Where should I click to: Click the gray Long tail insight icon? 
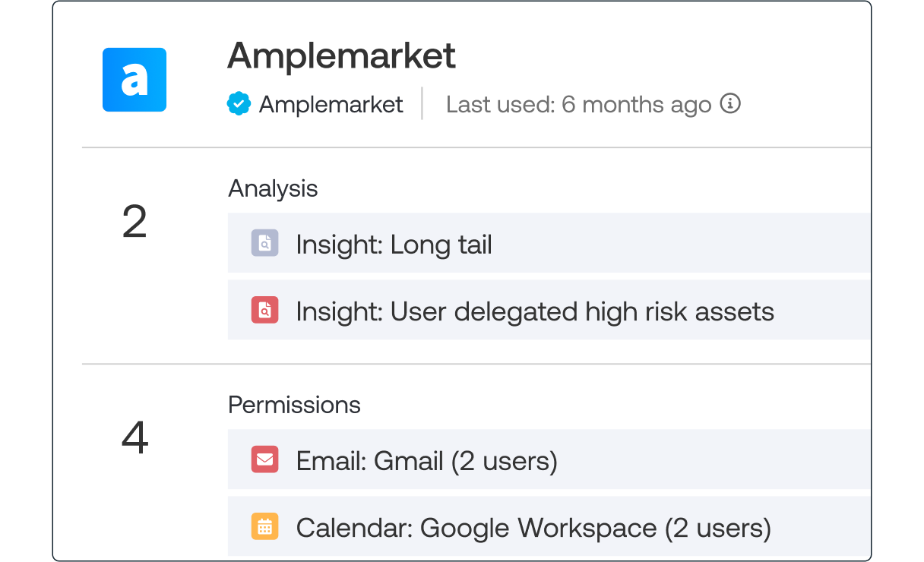[x=264, y=243]
